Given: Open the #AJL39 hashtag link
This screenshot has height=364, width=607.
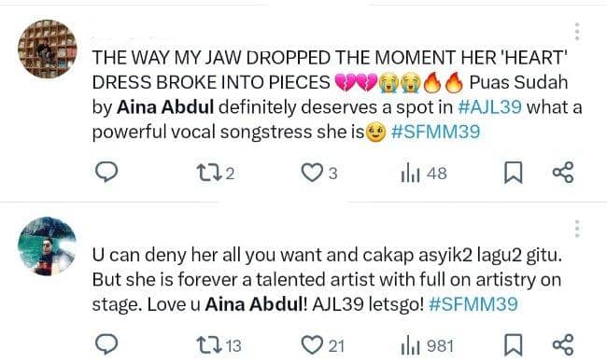Looking at the screenshot, I should coord(489,107).
